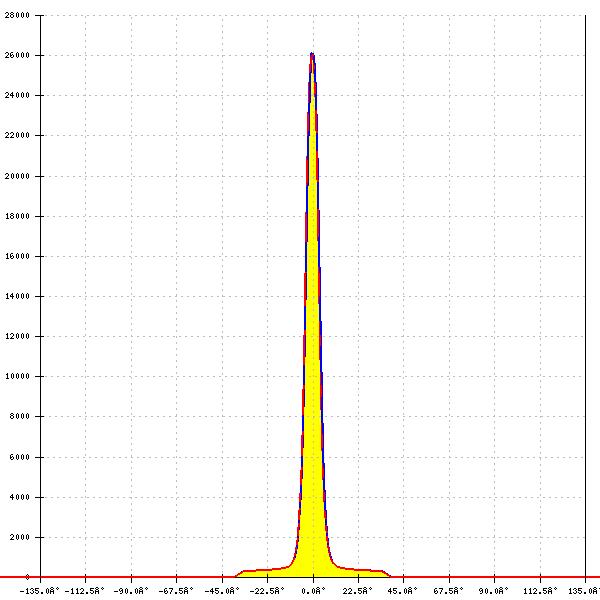This screenshot has height=600, width=600.
Task: Click the 67.5 x-axis label
Action: [x=448, y=591]
